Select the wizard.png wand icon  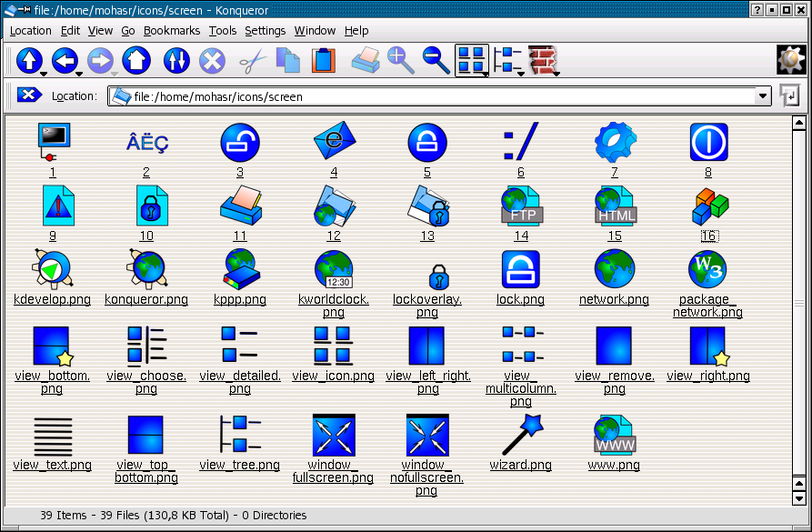point(523,435)
